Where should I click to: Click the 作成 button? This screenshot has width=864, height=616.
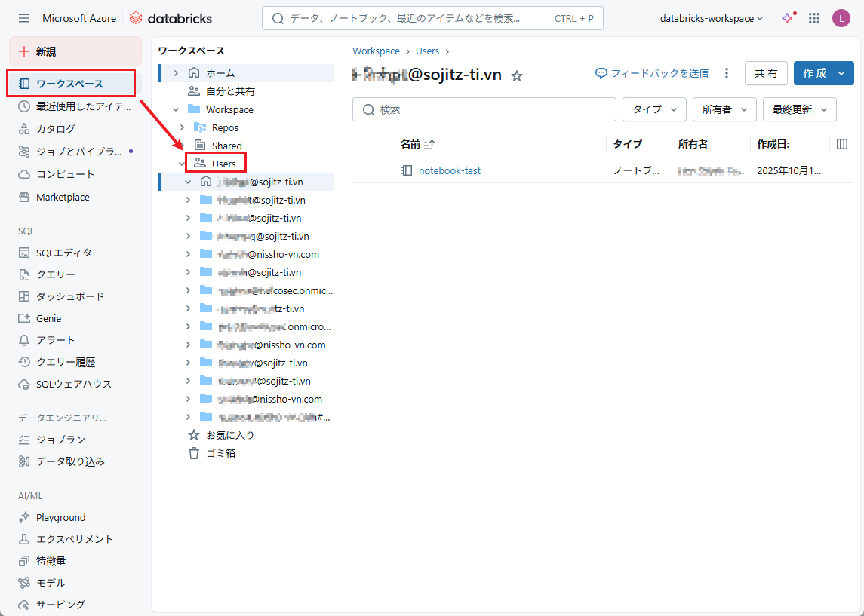pyautogui.click(x=814, y=73)
